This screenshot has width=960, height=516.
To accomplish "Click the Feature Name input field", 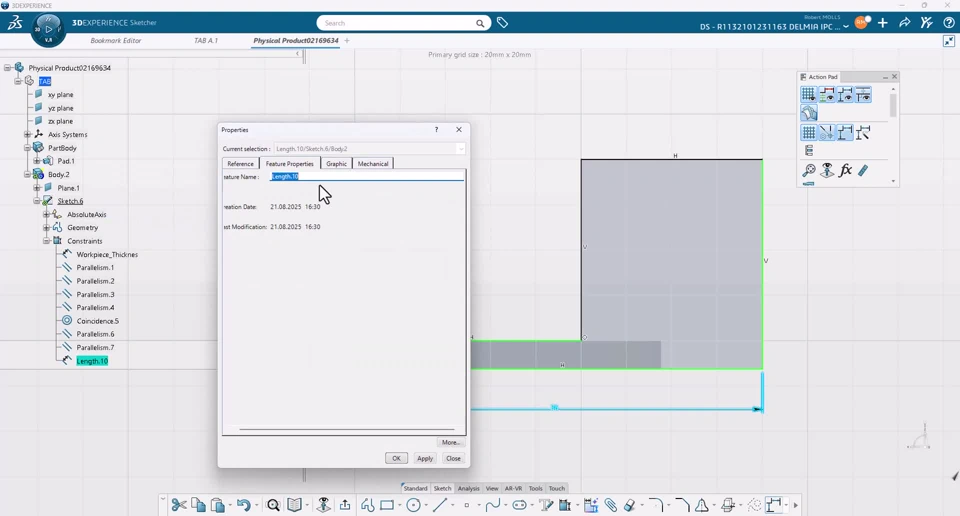I will pos(367,177).
